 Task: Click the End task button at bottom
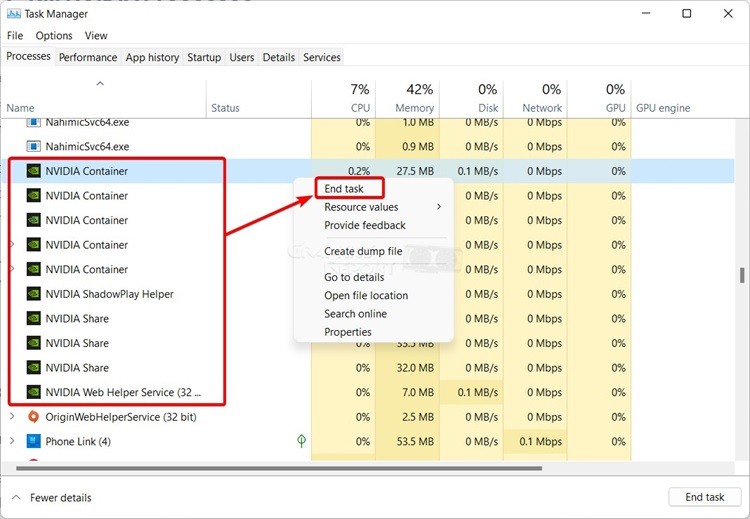[x=705, y=497]
